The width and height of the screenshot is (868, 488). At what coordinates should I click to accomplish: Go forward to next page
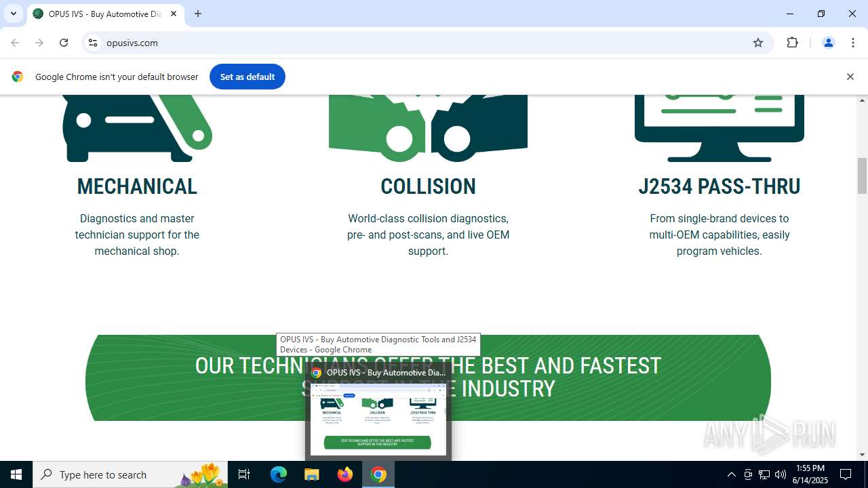point(39,43)
